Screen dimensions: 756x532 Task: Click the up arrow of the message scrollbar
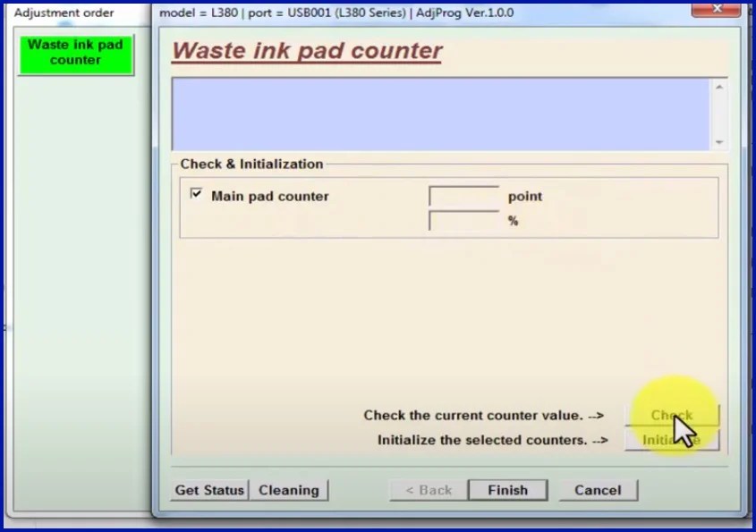[x=718, y=86]
